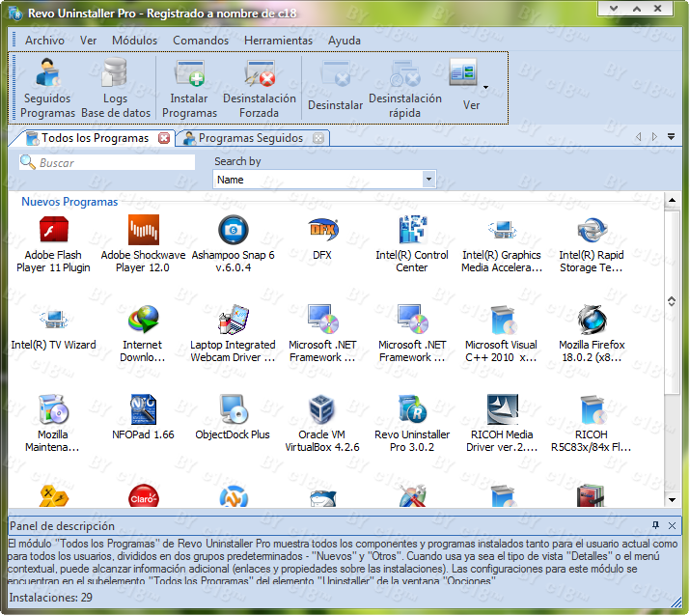This screenshot has width=690, height=616.
Task: Select Adobe Flash Player 11 Plugin icon
Action: (53, 231)
